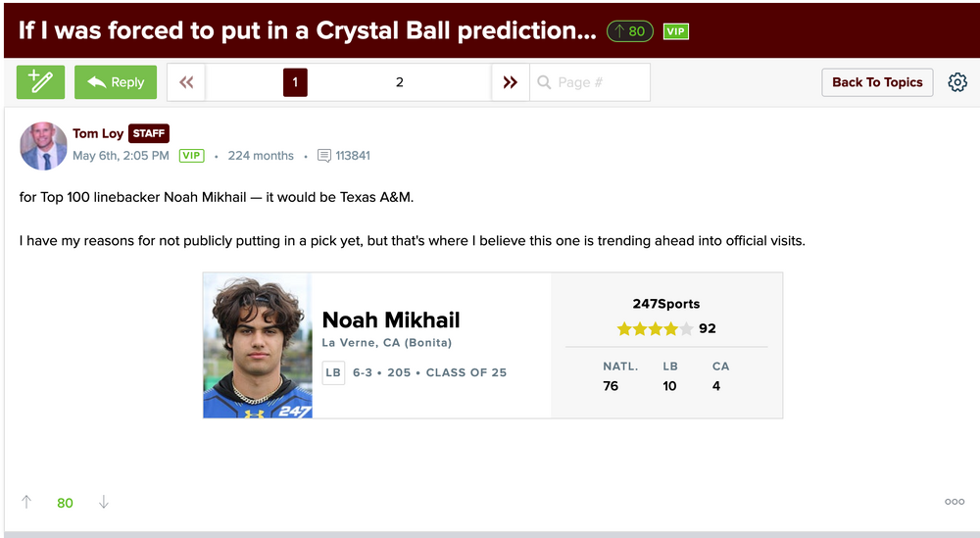The width and height of the screenshot is (980, 538).
Task: Click the 247Sports star rating
Action: point(655,329)
